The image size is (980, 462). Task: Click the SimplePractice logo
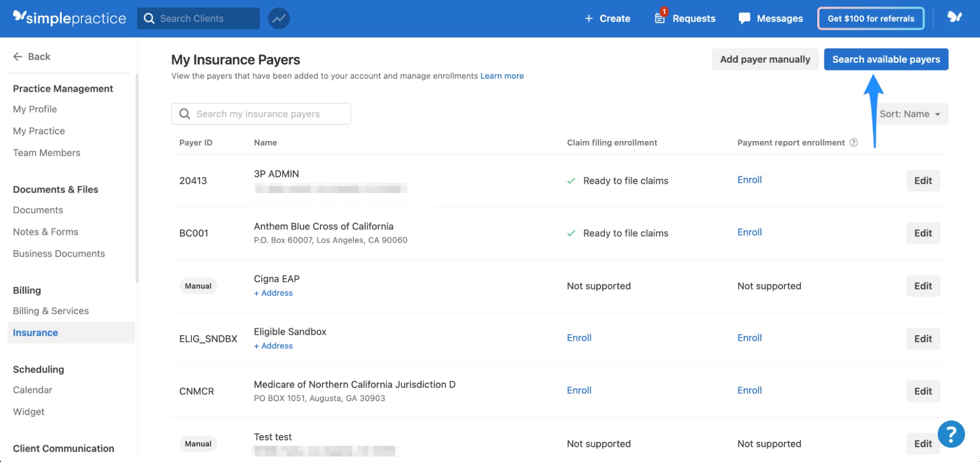click(69, 18)
